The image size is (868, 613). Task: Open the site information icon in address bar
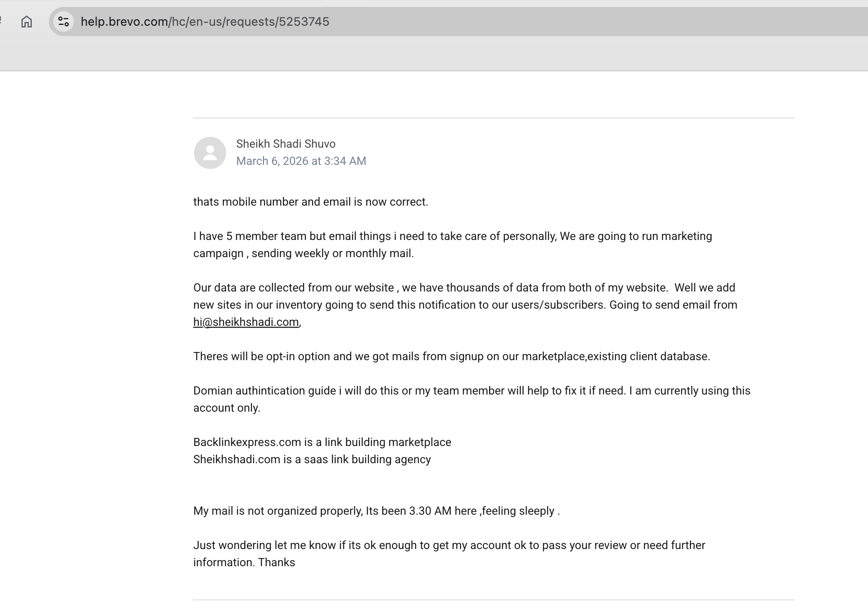(x=64, y=21)
